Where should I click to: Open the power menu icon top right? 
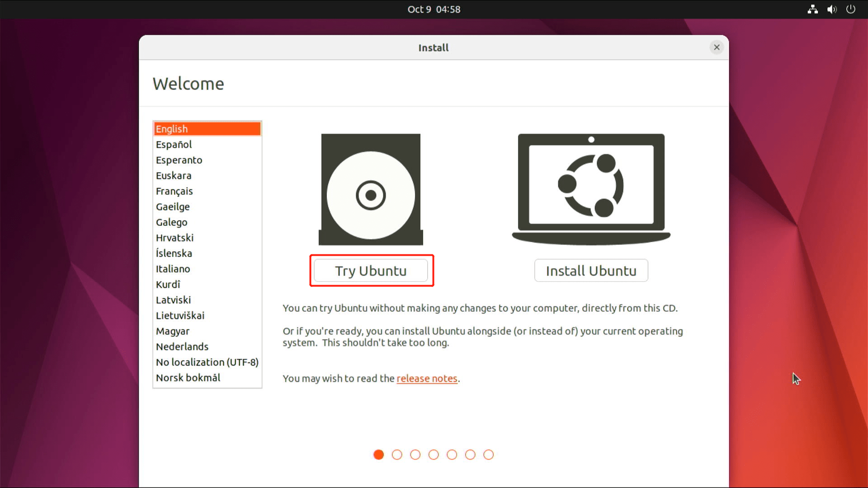pos(851,9)
